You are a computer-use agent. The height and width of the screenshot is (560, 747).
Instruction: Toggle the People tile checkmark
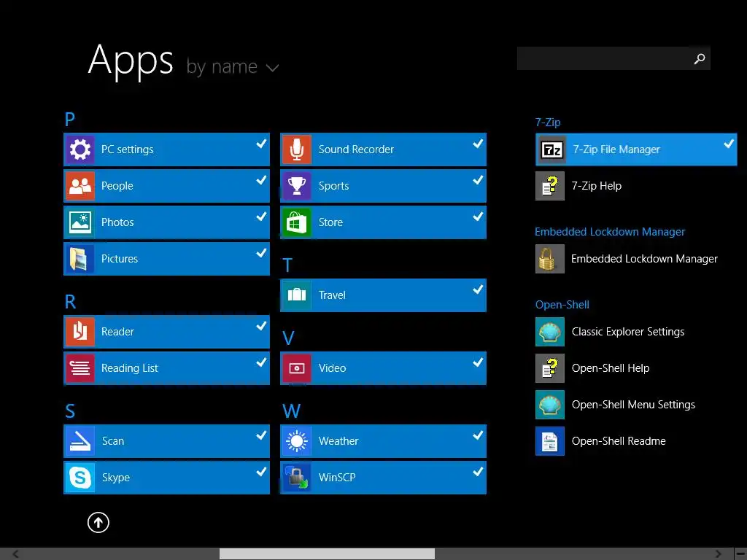[x=261, y=180]
